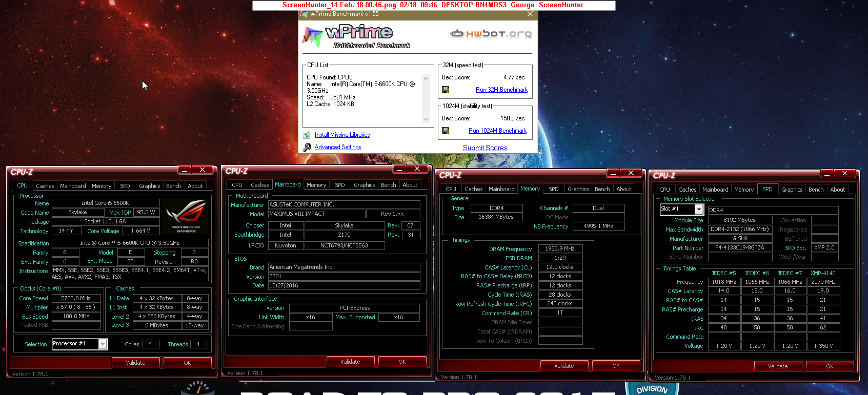This screenshot has height=395, width=868.
Task: Close the CPU-Z SPD window
Action: pos(845,174)
